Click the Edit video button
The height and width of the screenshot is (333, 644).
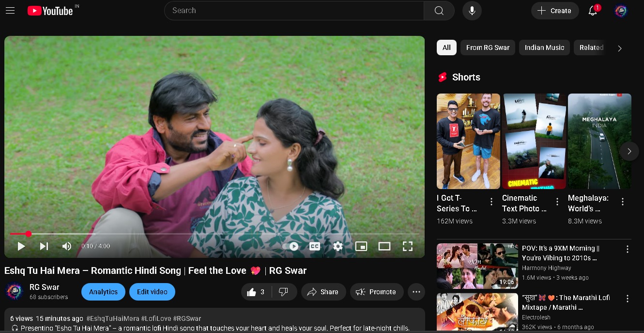point(152,292)
